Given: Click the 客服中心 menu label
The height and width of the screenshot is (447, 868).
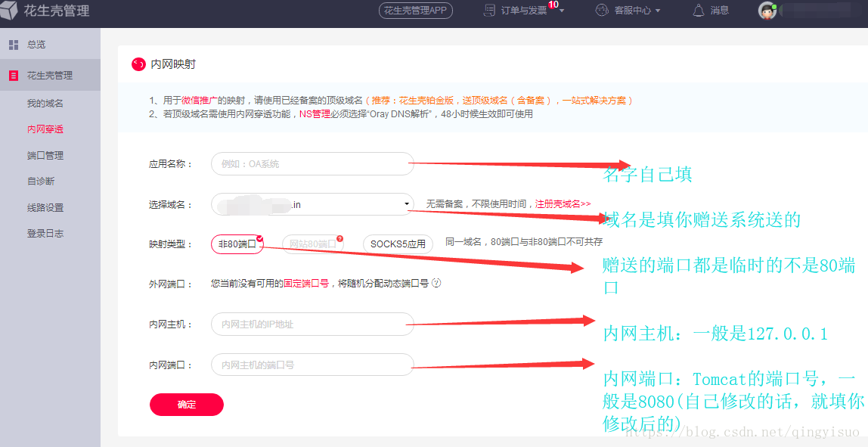Looking at the screenshot, I should (x=633, y=11).
